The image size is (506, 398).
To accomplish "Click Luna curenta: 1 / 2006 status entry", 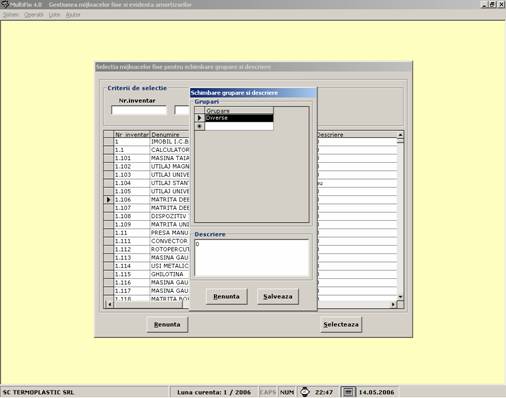I will point(214,392).
